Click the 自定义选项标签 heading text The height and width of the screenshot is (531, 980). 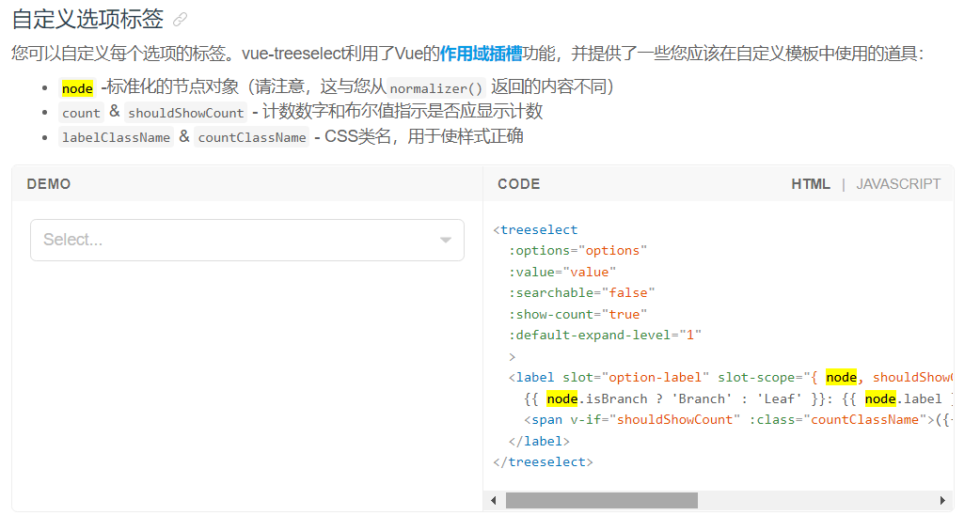coord(87,19)
